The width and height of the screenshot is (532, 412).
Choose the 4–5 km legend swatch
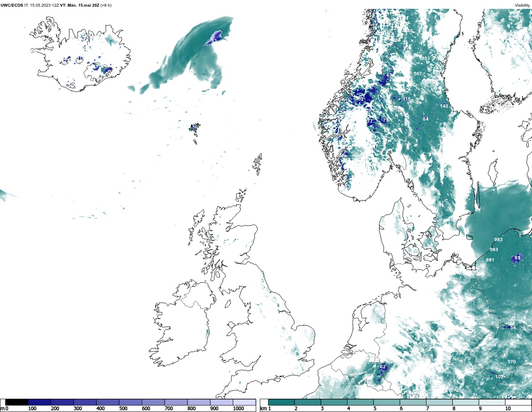coord(360,402)
